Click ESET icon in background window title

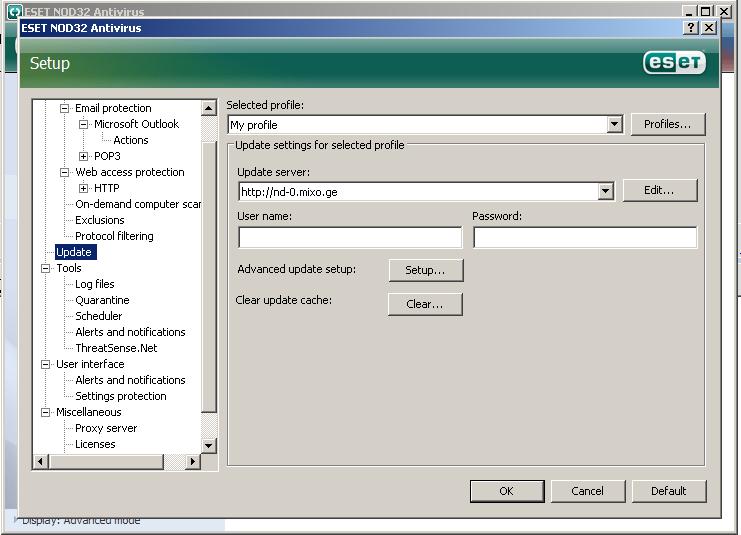15,11
